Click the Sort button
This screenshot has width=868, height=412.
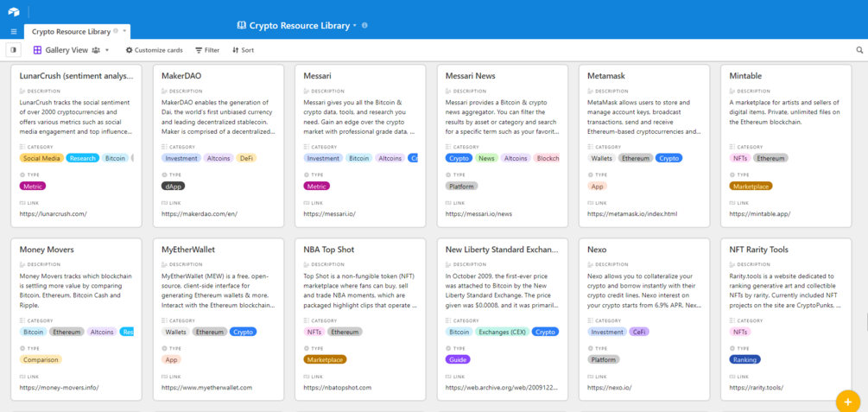click(243, 50)
